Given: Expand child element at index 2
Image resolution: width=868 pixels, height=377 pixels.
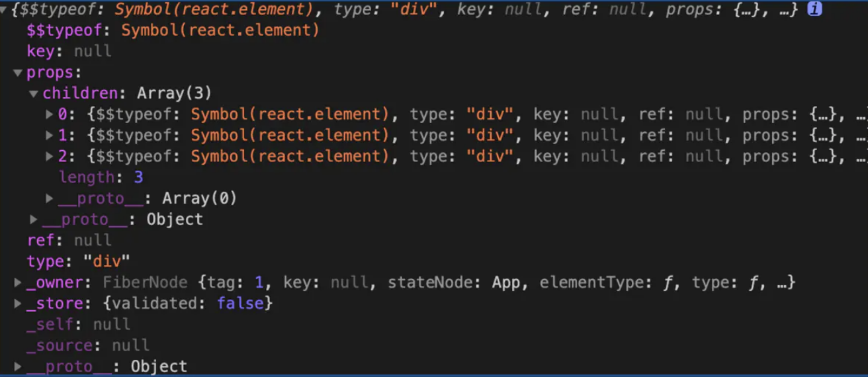Looking at the screenshot, I should (50, 157).
